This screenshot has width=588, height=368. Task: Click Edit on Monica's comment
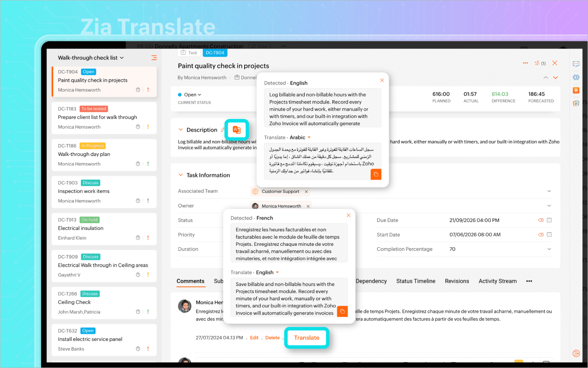pyautogui.click(x=254, y=338)
